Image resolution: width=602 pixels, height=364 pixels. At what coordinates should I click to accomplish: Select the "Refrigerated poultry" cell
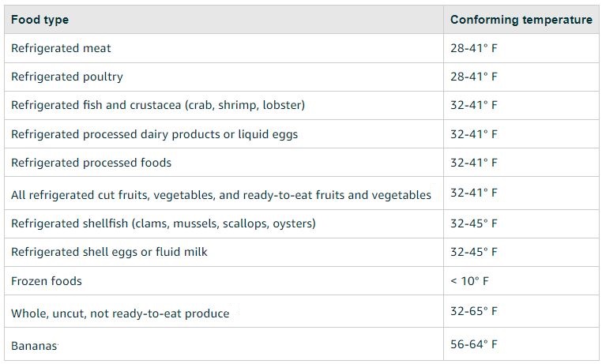(67, 77)
